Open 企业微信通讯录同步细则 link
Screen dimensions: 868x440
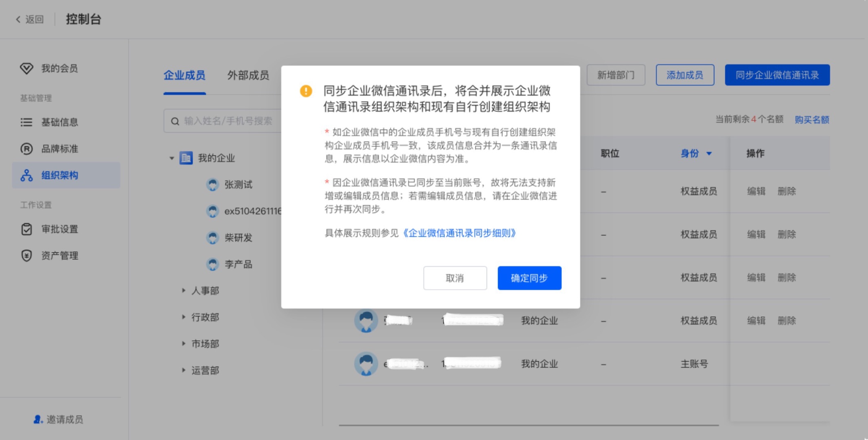459,233
